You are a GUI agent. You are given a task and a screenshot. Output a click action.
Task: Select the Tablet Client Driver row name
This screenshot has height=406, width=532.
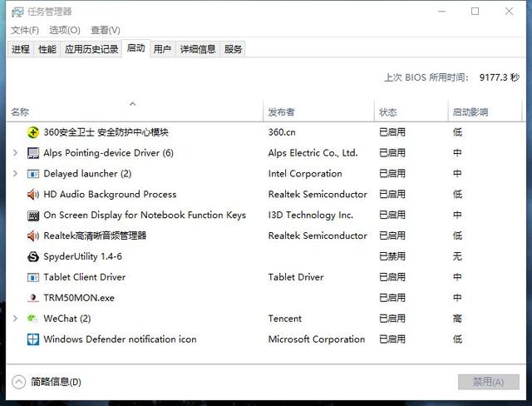tap(85, 277)
